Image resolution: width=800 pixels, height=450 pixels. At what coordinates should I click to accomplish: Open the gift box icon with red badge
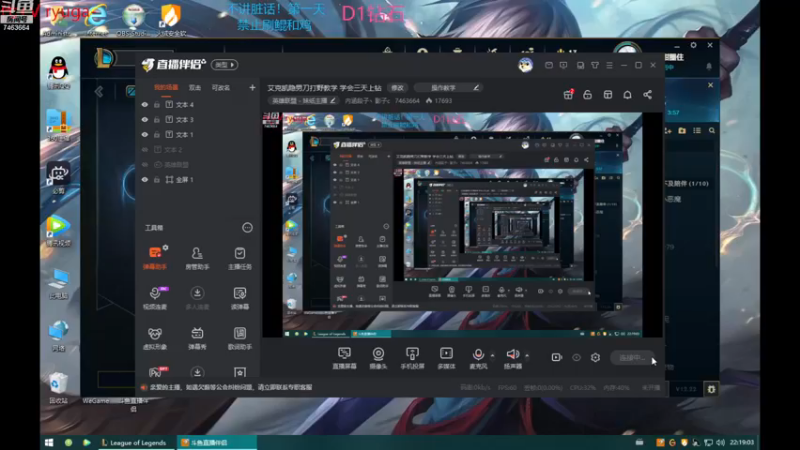point(568,94)
